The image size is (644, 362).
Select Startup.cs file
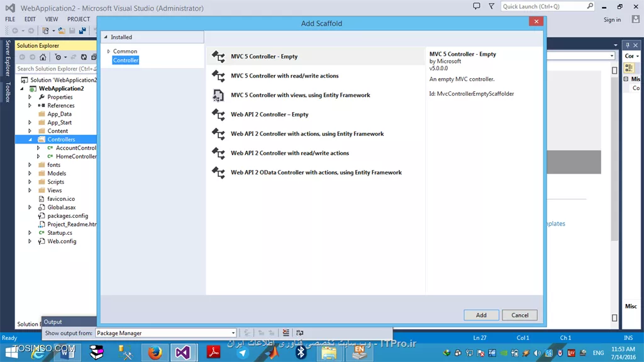tap(60, 233)
